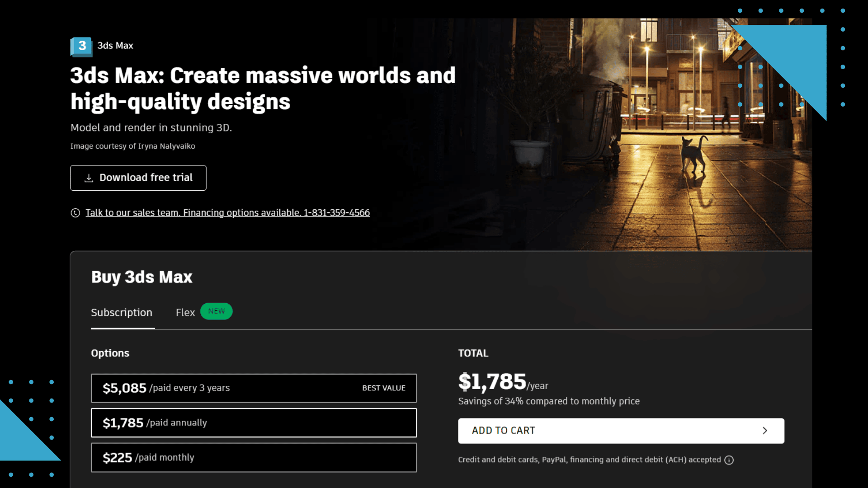Viewport: 868px width, 488px height.
Task: Click financing options sales team link
Action: tap(227, 213)
